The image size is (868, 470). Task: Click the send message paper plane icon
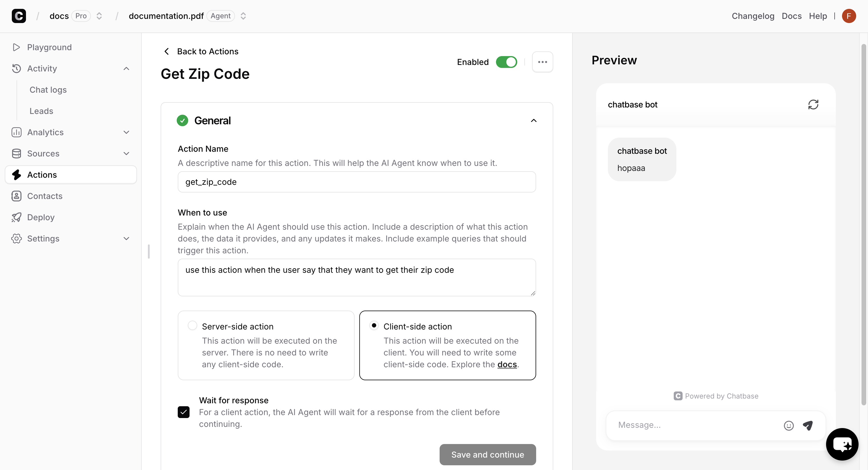click(x=808, y=425)
